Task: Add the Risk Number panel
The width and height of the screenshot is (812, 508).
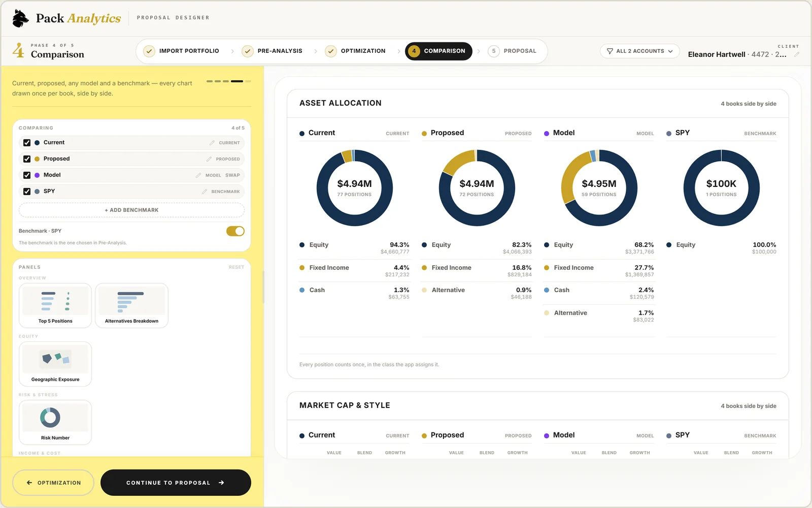Action: point(55,422)
